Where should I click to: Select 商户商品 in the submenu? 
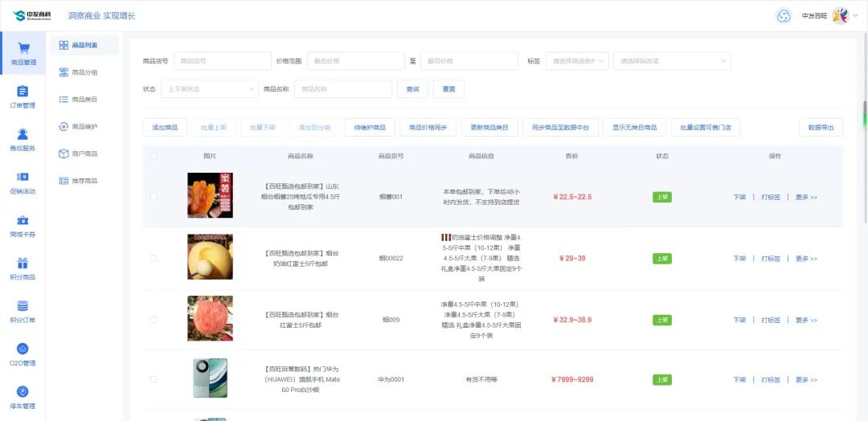click(x=84, y=153)
